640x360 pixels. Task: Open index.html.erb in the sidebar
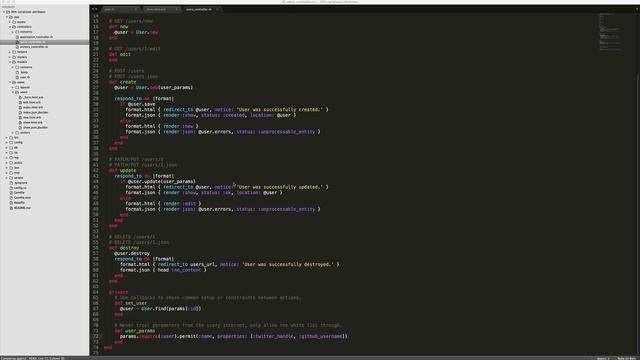tap(33, 107)
